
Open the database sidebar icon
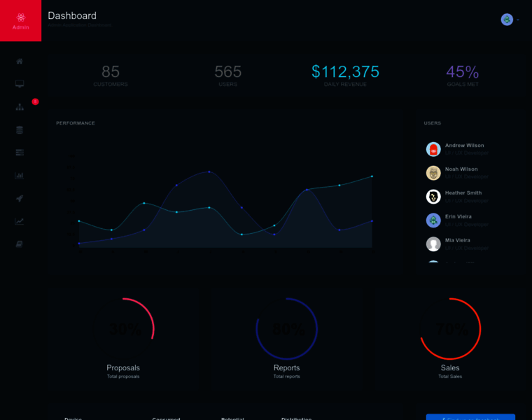tap(20, 130)
